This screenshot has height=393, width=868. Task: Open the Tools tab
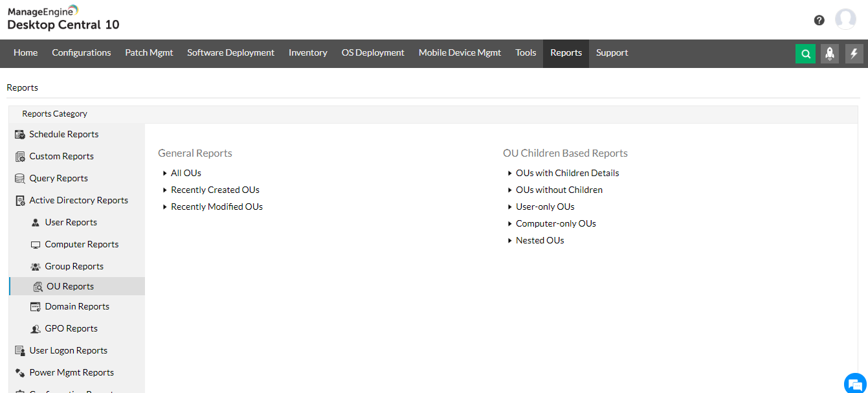pos(526,53)
